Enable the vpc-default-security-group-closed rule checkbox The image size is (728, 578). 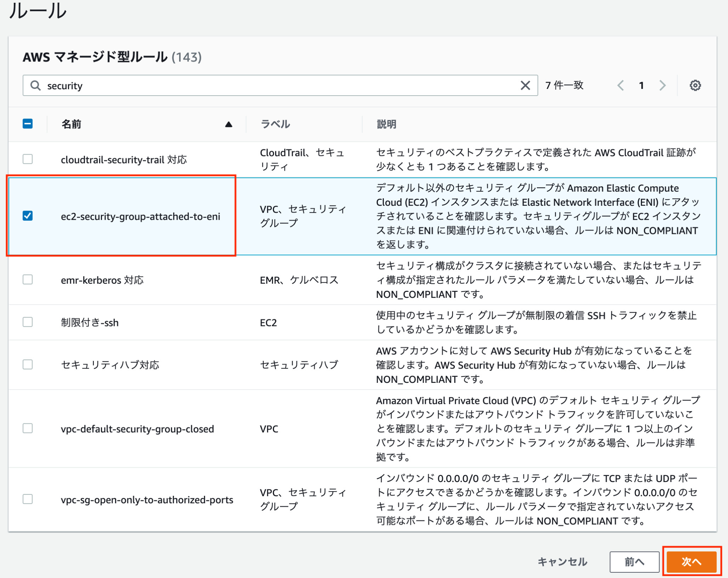(27, 429)
